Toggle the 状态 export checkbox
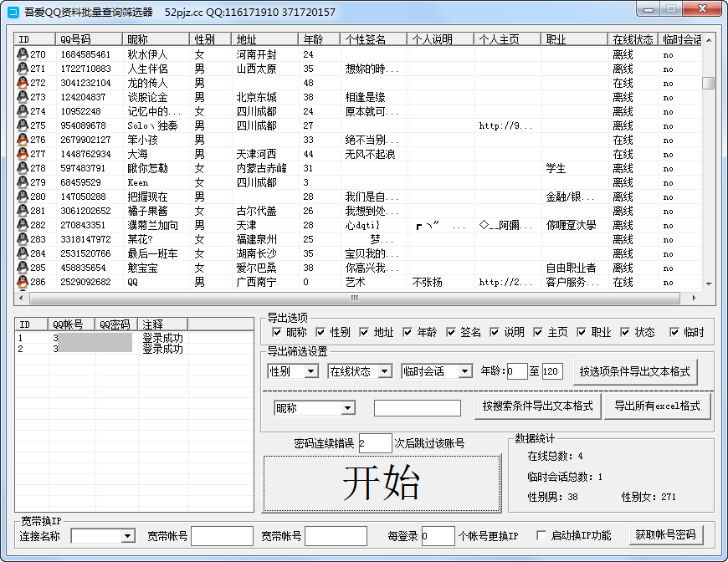This screenshot has height=562, width=728. pos(625,332)
